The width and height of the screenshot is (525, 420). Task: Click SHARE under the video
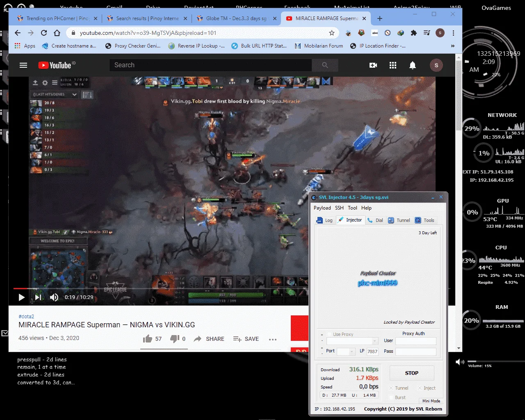(209, 339)
